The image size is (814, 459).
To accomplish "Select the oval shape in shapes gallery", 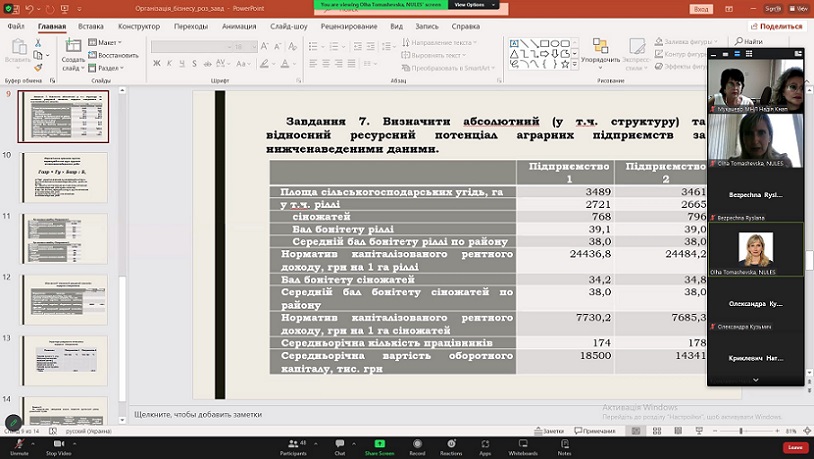I will point(555,43).
